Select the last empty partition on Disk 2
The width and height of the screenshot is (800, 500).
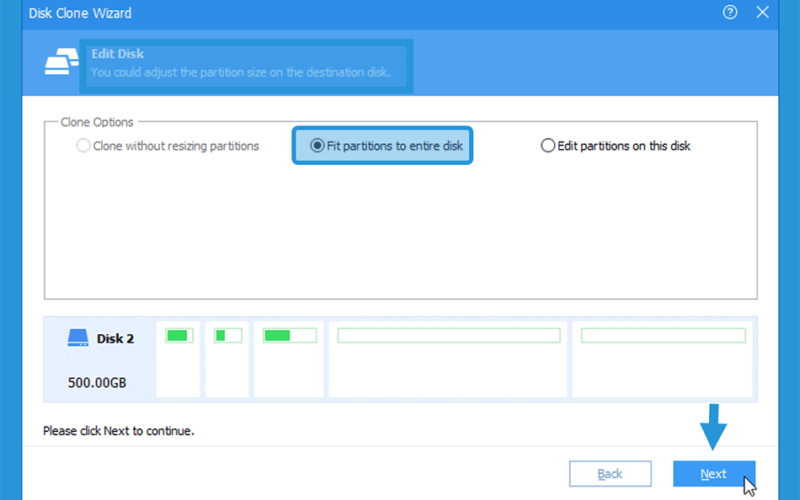pos(662,359)
